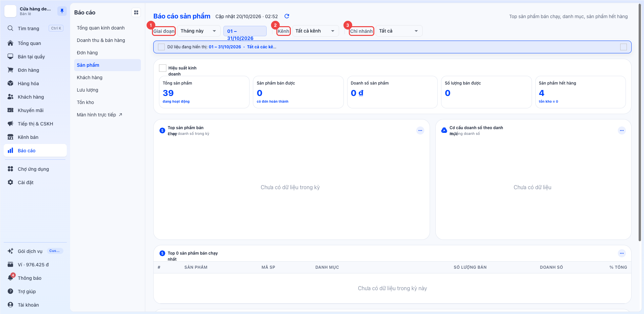The height and width of the screenshot is (314, 644).
Task: Toggle checkbox at right end of data banner
Action: (624, 47)
